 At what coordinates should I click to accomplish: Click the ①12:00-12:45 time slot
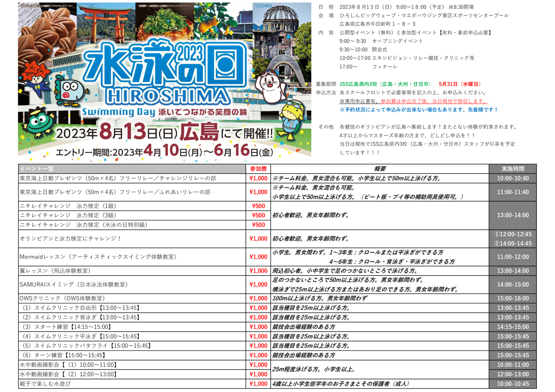(513, 234)
